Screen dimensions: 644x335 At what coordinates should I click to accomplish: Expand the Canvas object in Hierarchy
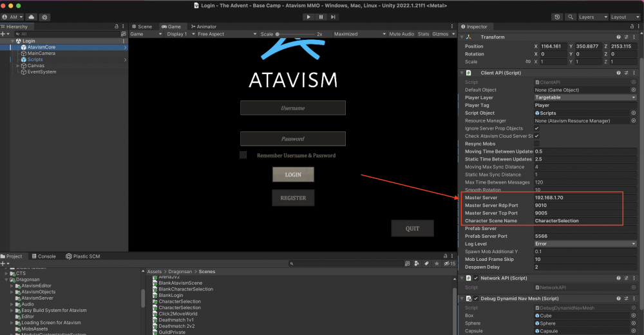pyautogui.click(x=18, y=66)
